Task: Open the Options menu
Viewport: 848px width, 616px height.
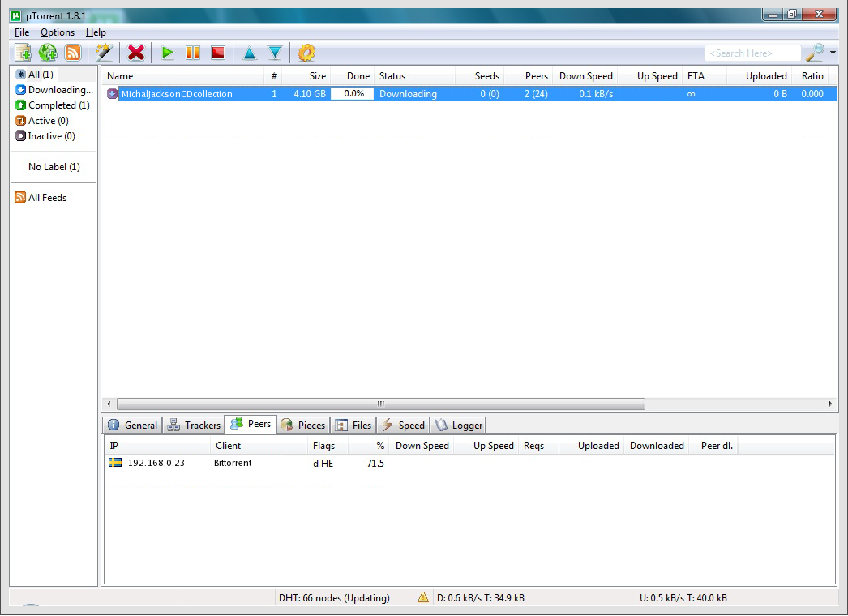Action: 58,32
